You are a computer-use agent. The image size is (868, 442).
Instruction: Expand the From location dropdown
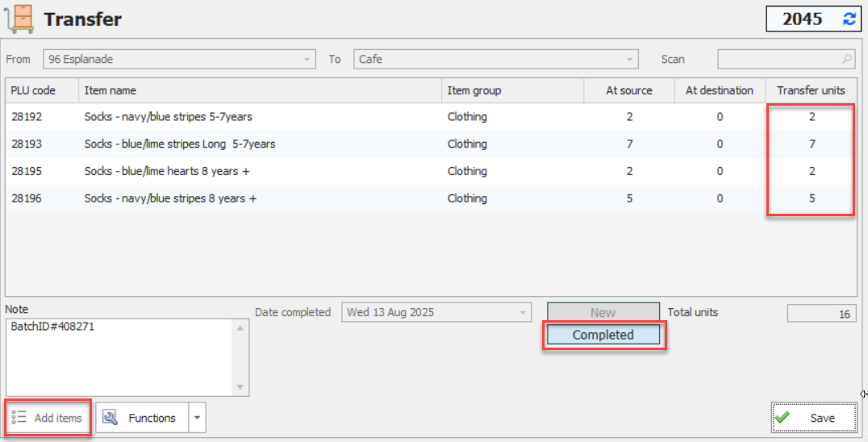tap(307, 59)
